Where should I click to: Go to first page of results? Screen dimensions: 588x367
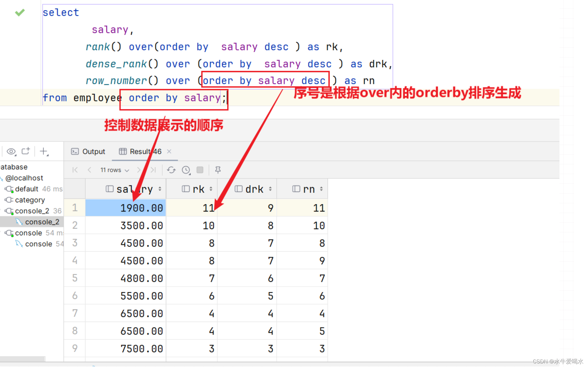click(x=75, y=170)
